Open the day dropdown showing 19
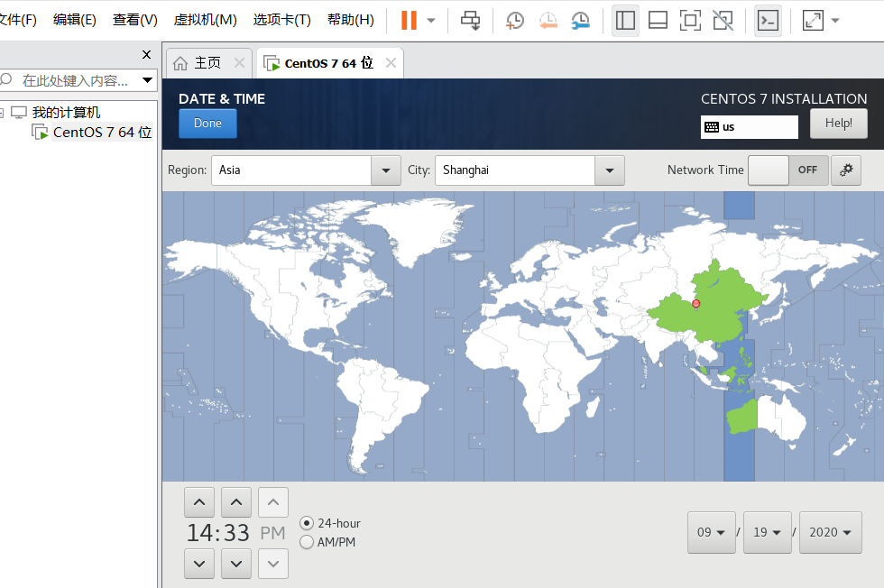 tap(768, 532)
